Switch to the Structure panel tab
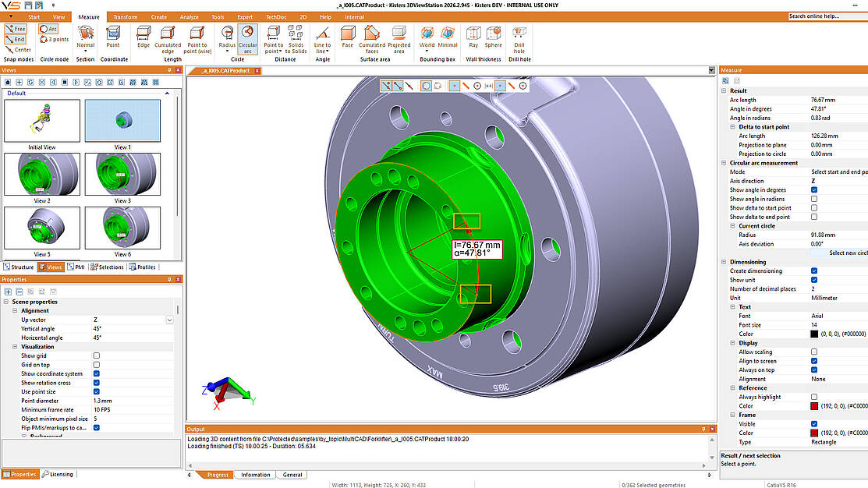 click(x=19, y=267)
